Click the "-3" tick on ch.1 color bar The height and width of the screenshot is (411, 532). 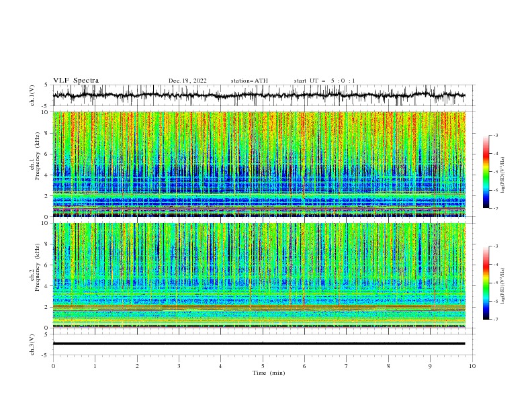tap(495, 135)
